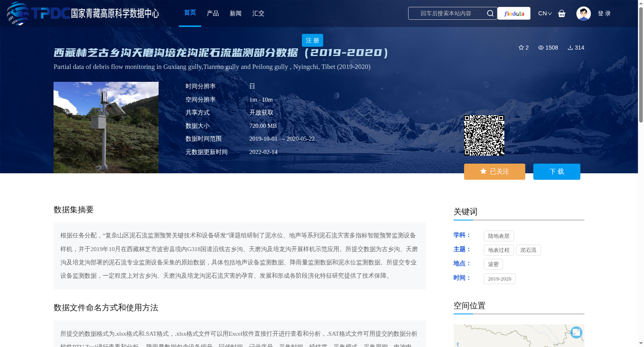Toggle the 已关注 follow button
The height and width of the screenshot is (347, 644).
(495, 172)
